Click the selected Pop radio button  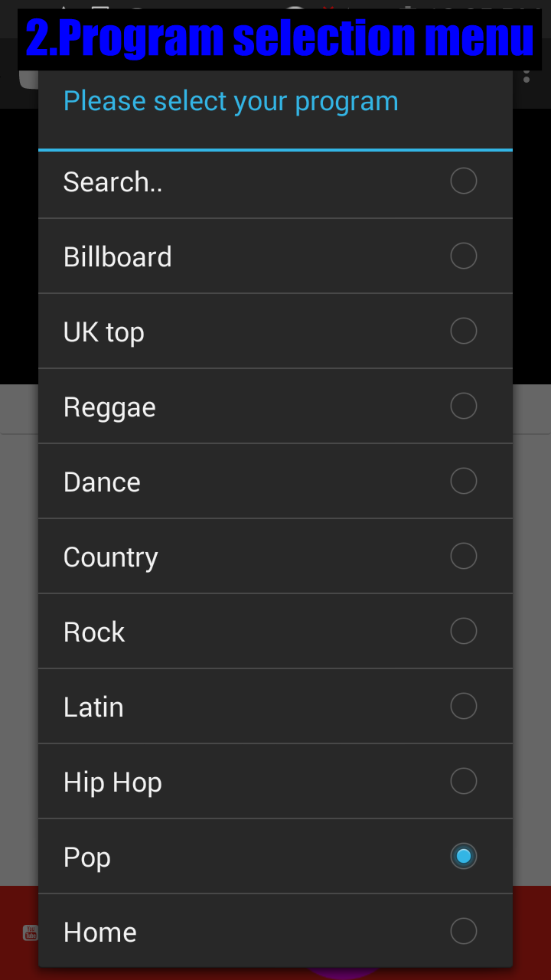(x=463, y=857)
